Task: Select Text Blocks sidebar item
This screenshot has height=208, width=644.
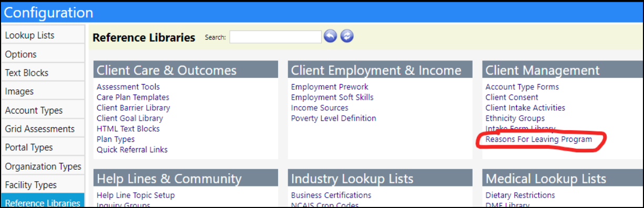Action: [43, 73]
